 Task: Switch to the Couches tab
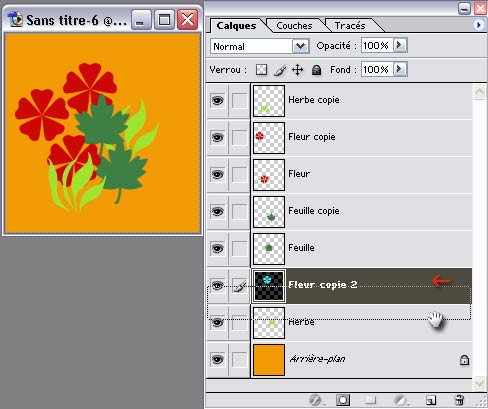click(294, 26)
